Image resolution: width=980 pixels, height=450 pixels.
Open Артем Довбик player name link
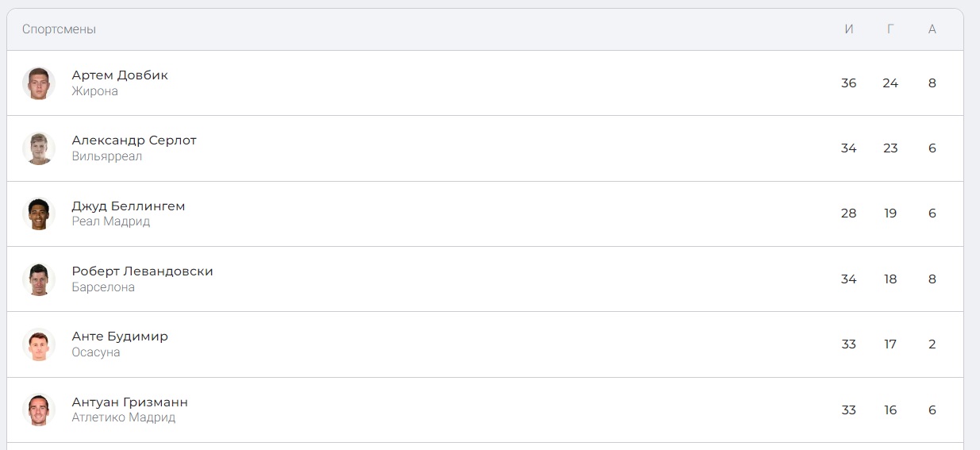(x=120, y=75)
